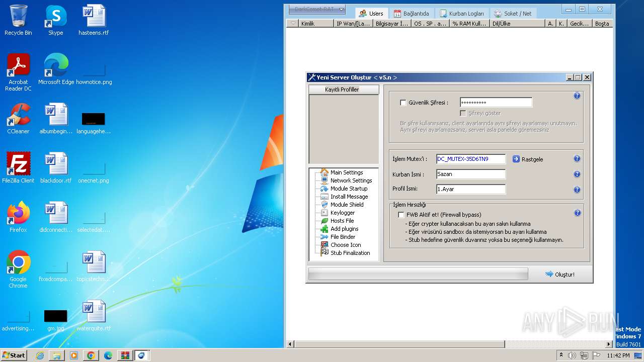Open Install Message section
644x362 pixels.
pyautogui.click(x=349, y=197)
